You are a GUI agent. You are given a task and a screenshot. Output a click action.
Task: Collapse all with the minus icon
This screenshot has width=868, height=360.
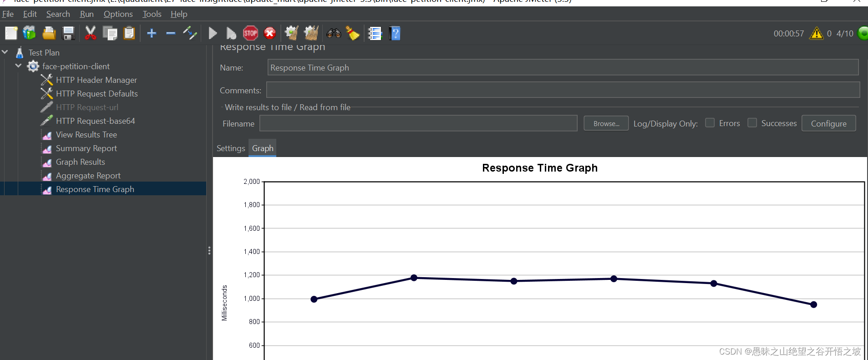pyautogui.click(x=171, y=33)
